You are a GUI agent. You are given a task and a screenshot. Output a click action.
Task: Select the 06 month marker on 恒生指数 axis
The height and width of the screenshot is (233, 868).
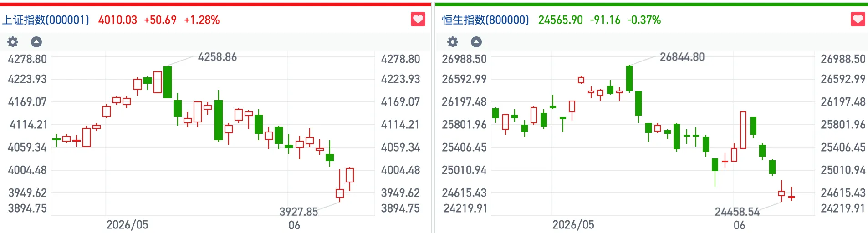(740, 225)
